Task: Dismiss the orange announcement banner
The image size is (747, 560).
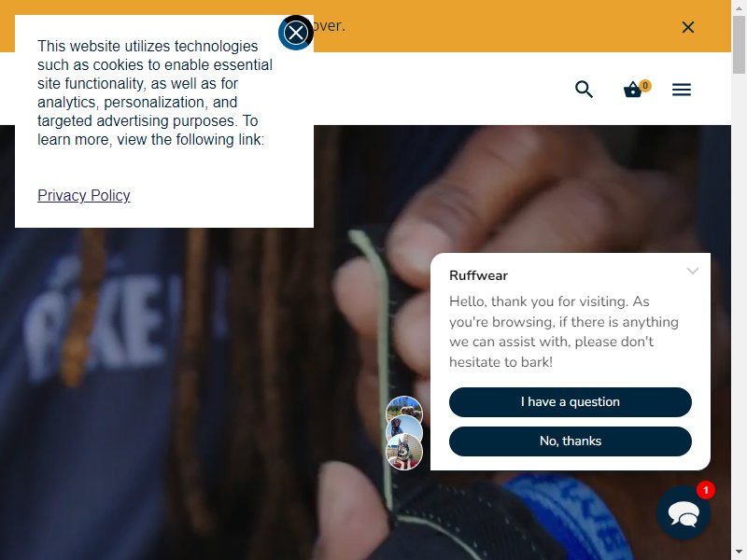Action: pos(688,27)
